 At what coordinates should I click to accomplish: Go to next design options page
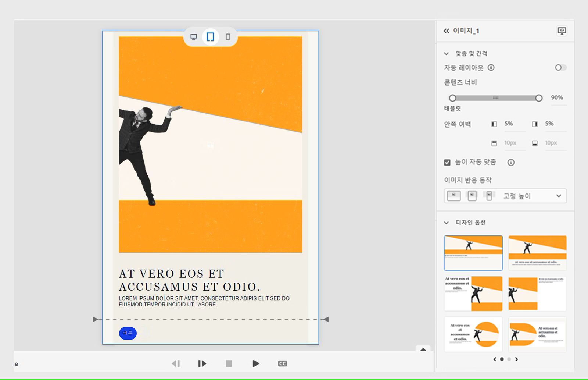pos(516,359)
